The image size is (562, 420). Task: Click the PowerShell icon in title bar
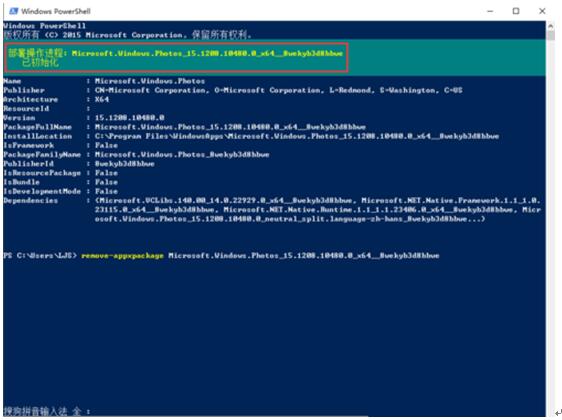[x=14, y=11]
